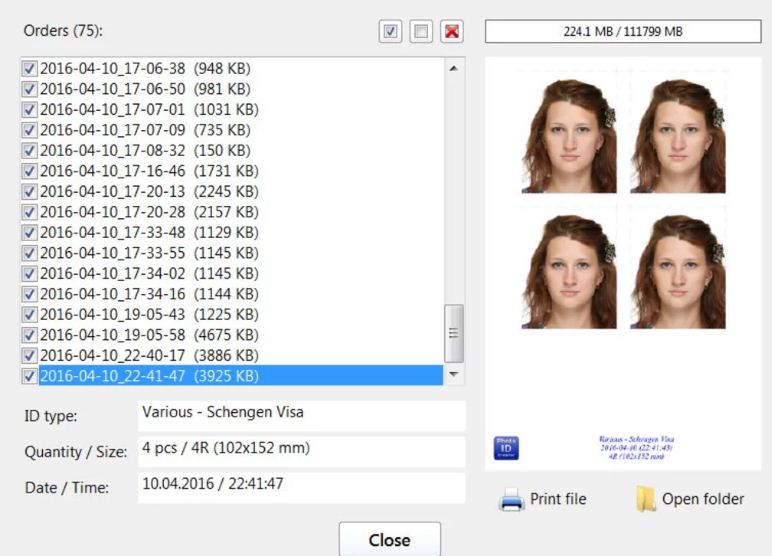Select order text 2016-04-10_17-33-55 (1145 KB)

(149, 253)
